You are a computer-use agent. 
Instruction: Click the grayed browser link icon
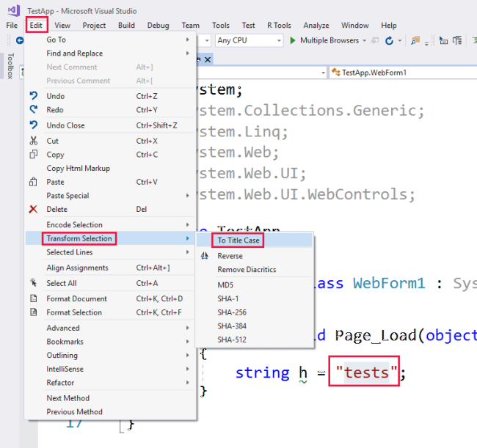[x=375, y=40]
